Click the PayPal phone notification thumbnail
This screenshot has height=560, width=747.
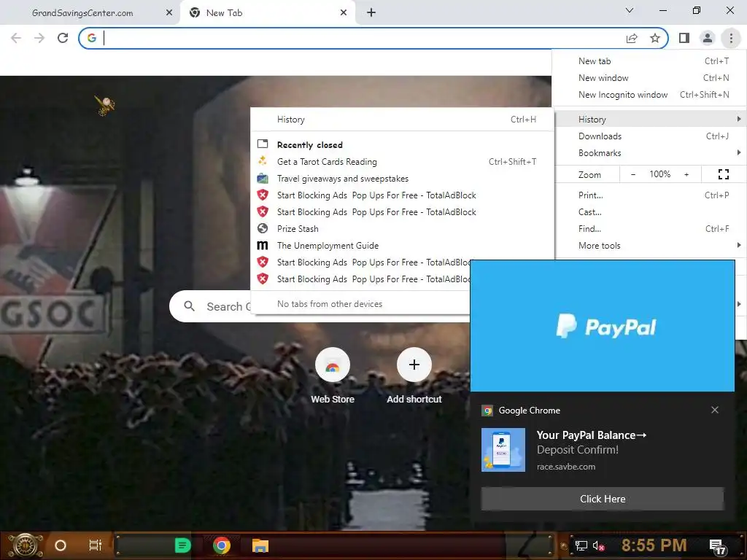pyautogui.click(x=503, y=450)
